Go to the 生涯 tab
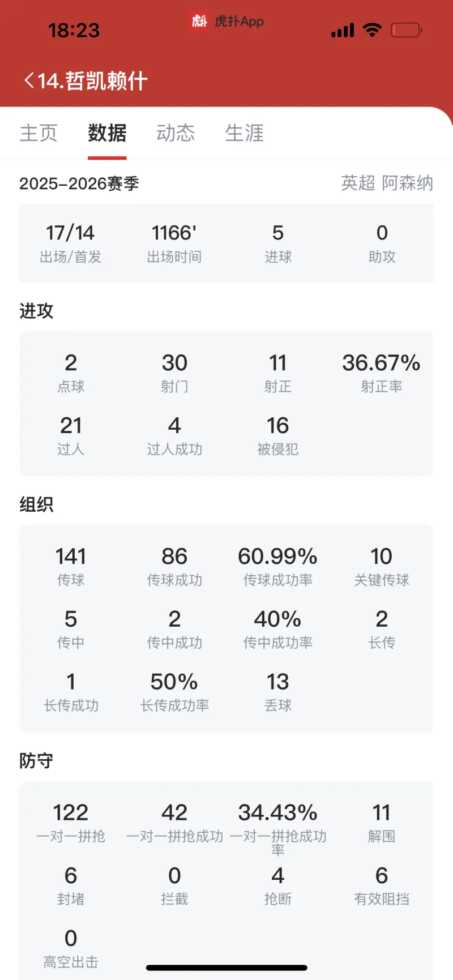Viewport: 453px width, 980px height. pos(244,133)
